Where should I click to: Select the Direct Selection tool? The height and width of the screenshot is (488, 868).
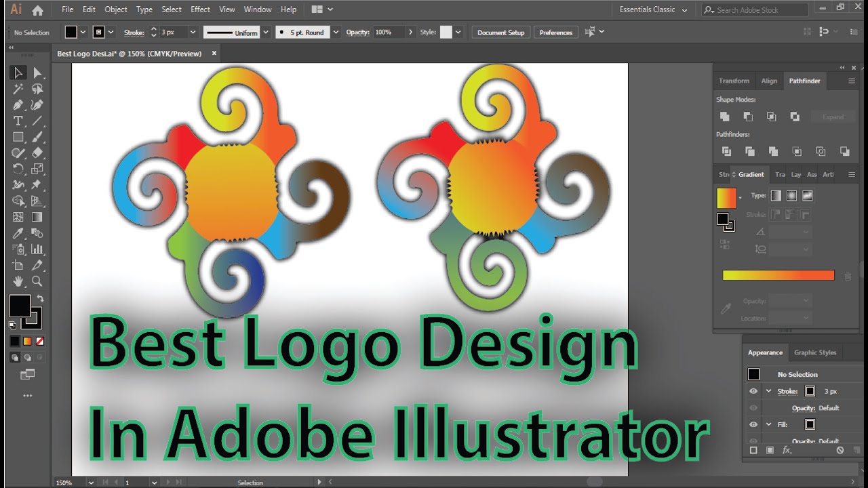pyautogui.click(x=37, y=73)
